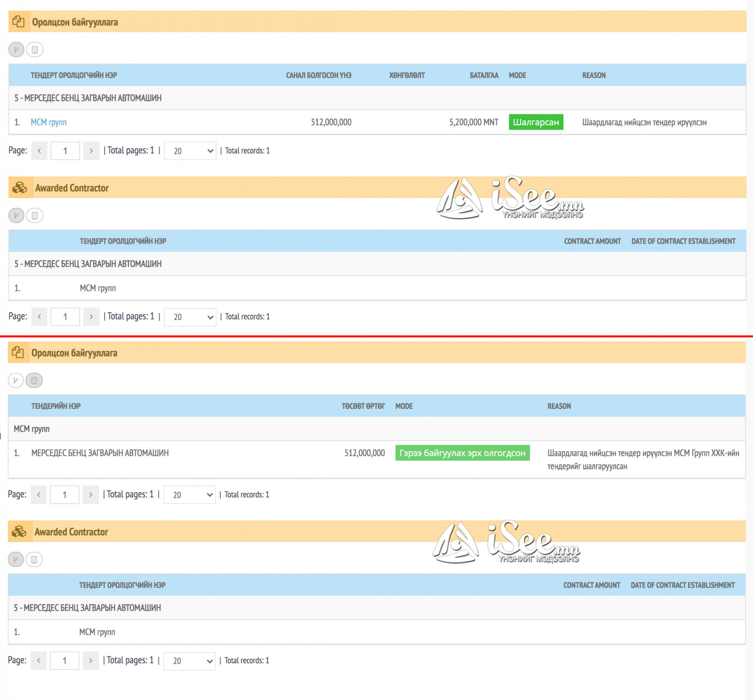Click the МЕРСЕДЕС БЕНЦ ЗАГВАРЫН АВТОМАШИН tender row under МСМ групп
This screenshot has width=753, height=700.
[376, 460]
